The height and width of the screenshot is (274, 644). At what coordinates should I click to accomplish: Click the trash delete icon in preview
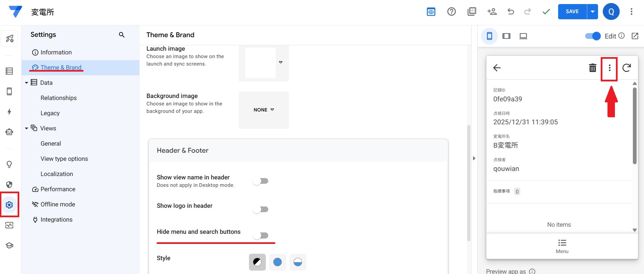[593, 68]
